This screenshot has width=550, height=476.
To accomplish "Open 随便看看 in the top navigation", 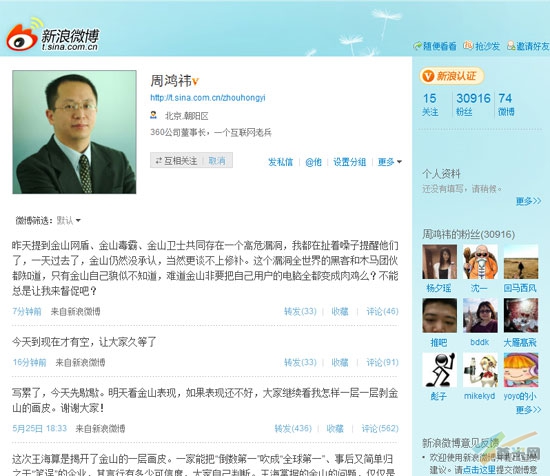I will (440, 46).
